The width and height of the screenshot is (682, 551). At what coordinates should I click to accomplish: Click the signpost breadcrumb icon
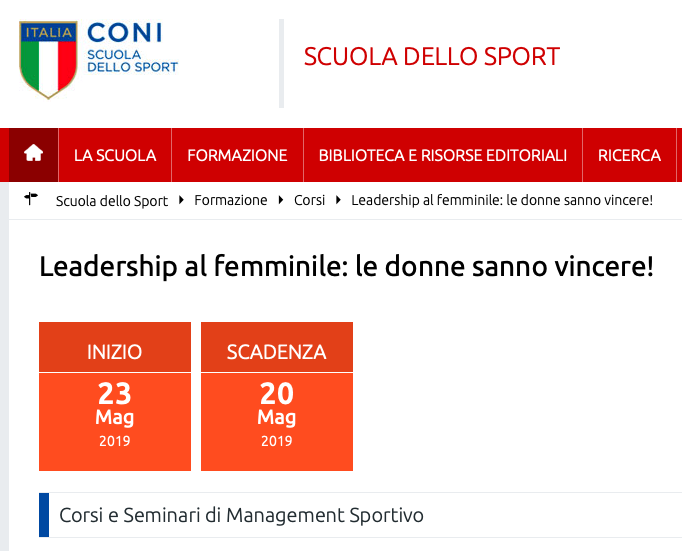[31, 199]
